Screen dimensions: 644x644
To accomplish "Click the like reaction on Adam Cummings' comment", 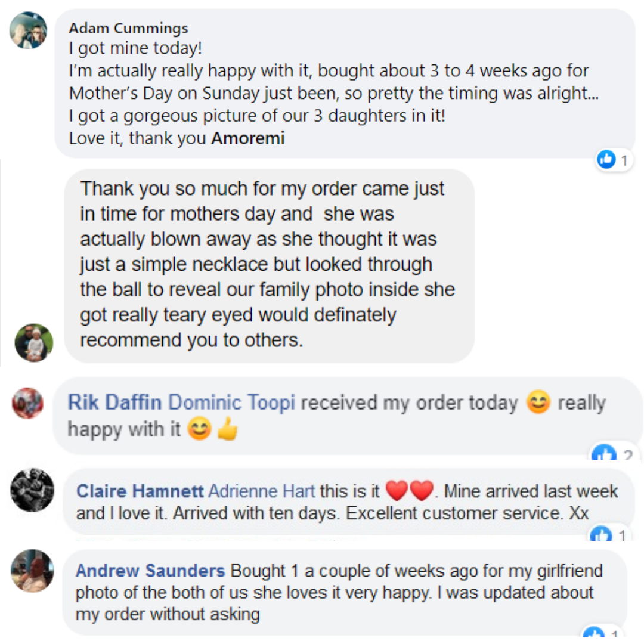I will tap(606, 159).
